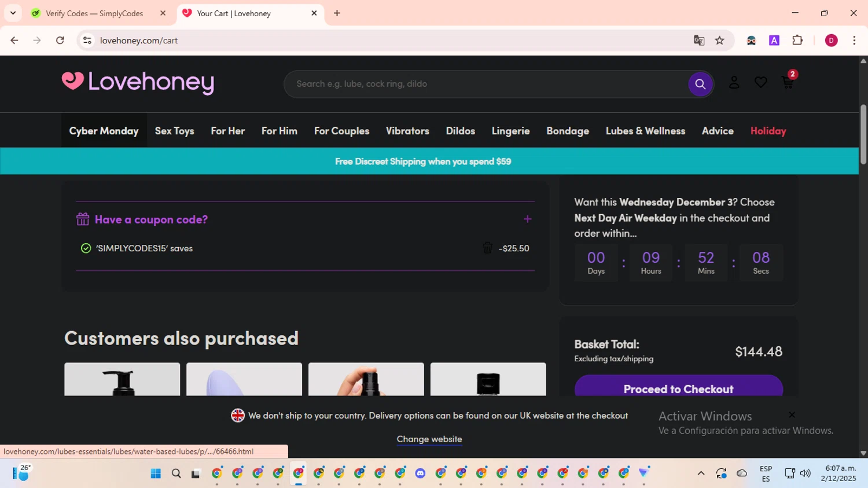868x488 pixels.
Task: Open the shopping cart icon
Action: [x=788, y=82]
